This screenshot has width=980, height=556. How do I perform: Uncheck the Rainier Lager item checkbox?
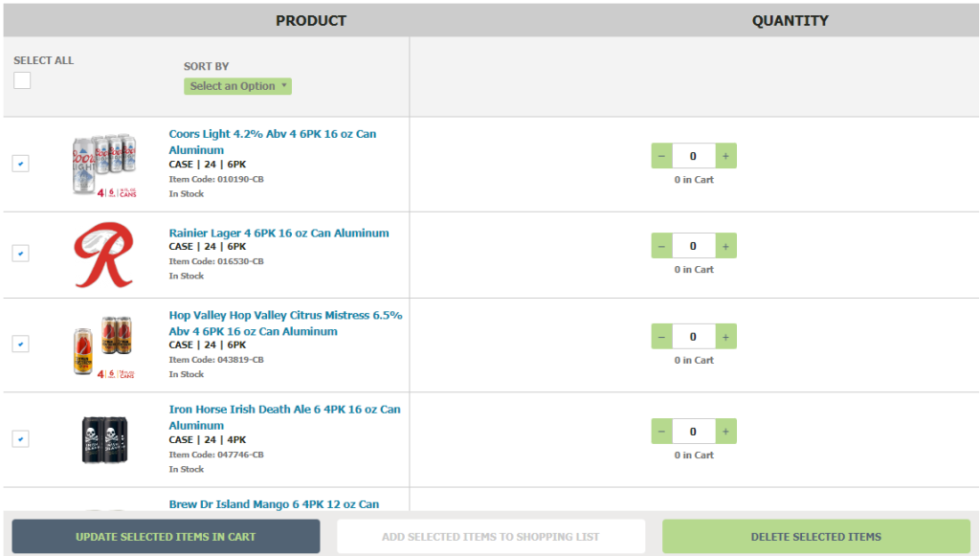(x=21, y=254)
